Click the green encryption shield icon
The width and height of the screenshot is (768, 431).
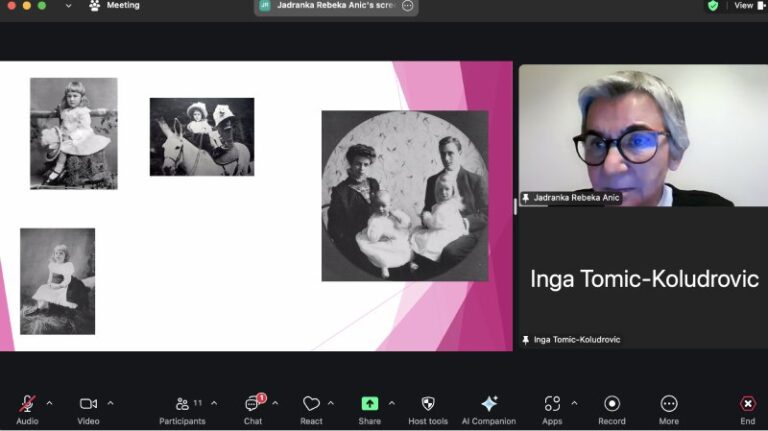(x=713, y=6)
